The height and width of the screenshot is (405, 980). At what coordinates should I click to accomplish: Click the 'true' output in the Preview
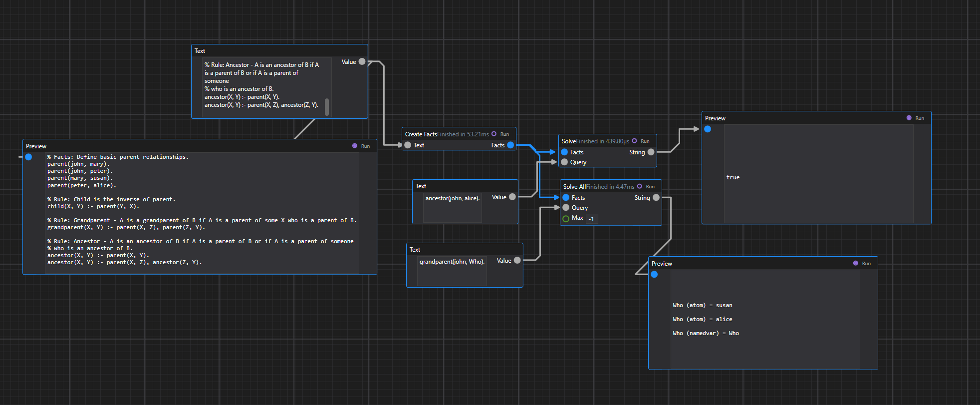point(733,178)
